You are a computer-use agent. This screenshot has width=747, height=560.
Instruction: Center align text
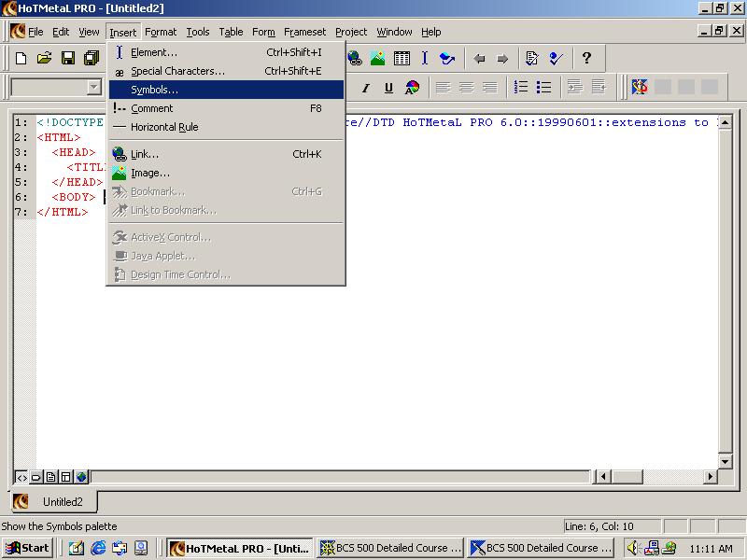click(x=466, y=88)
